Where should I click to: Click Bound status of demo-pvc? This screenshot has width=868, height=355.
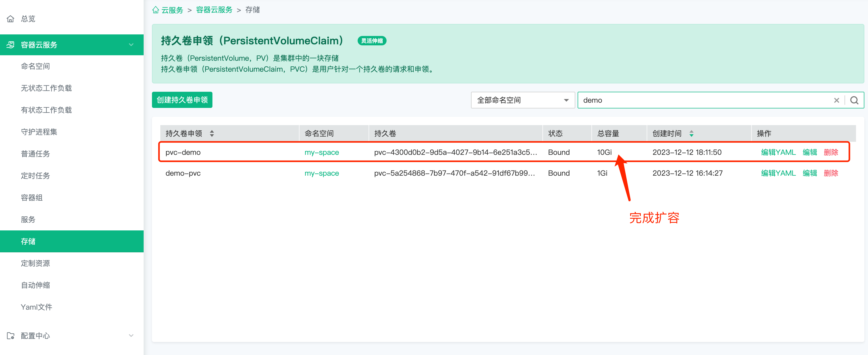click(559, 173)
